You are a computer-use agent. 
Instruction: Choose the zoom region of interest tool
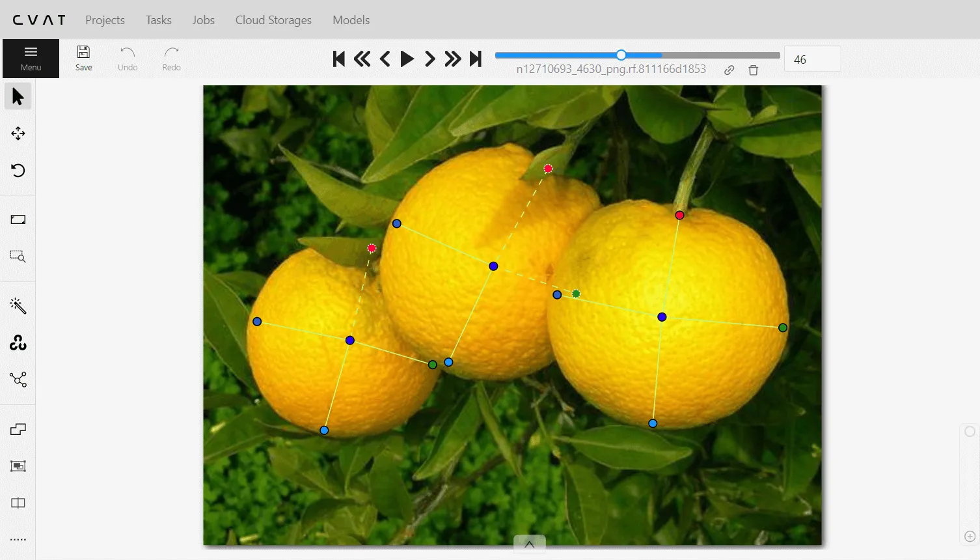(18, 257)
